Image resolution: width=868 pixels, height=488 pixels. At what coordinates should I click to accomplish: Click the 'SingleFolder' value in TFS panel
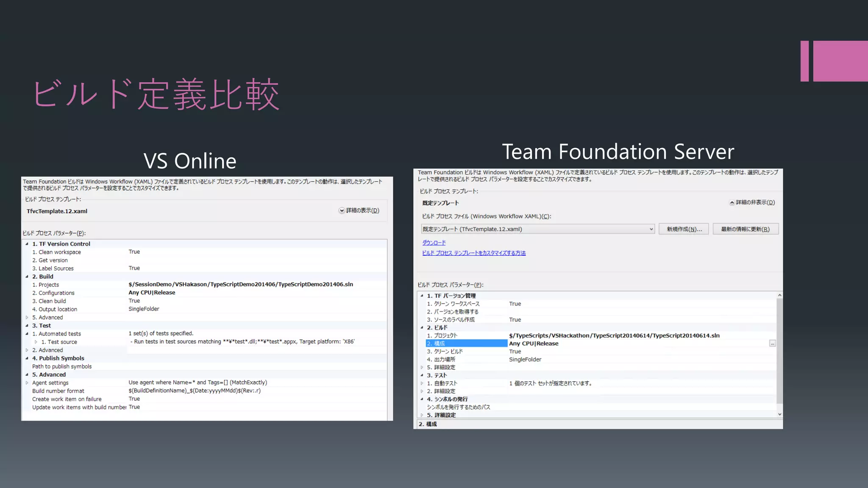tap(525, 360)
